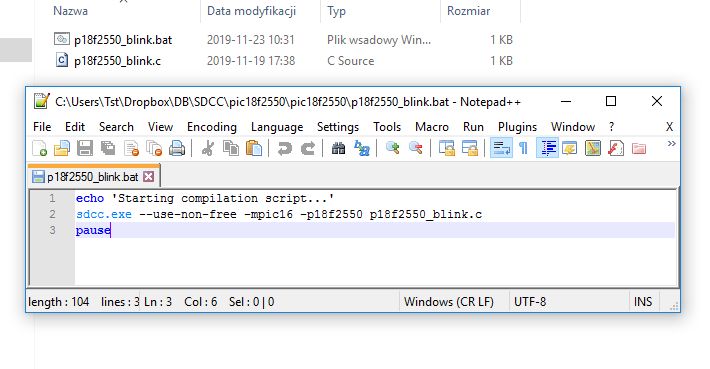
Task: Paste clipboard with Paste icon
Action: point(254,149)
